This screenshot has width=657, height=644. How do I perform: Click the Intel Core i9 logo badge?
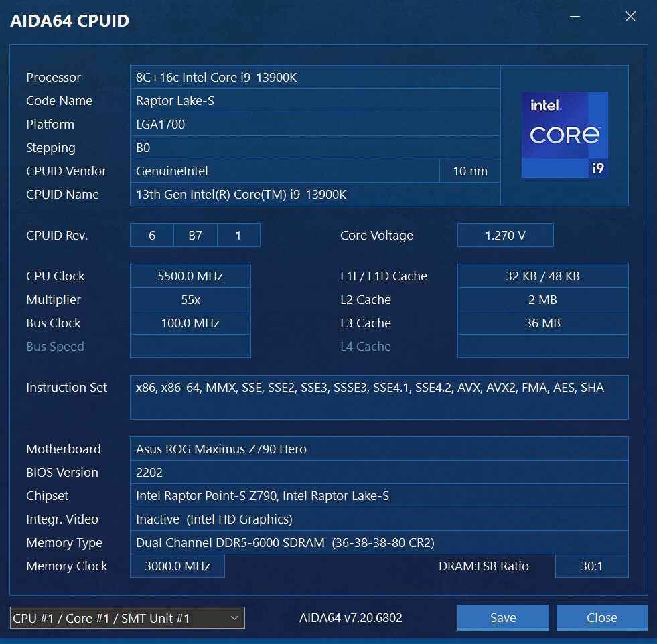(565, 135)
